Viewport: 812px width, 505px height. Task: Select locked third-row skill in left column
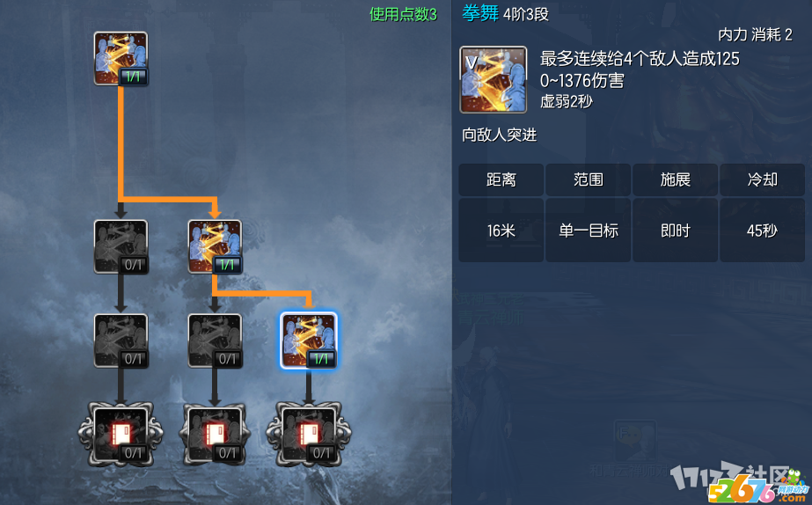[121, 340]
